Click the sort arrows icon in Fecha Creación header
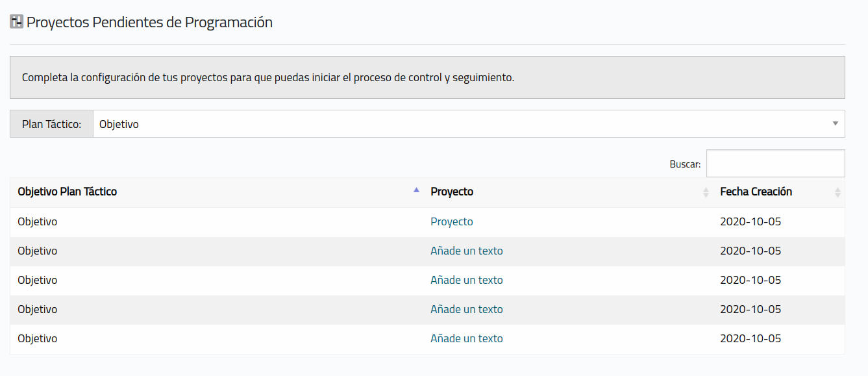868x376 pixels. coord(837,192)
